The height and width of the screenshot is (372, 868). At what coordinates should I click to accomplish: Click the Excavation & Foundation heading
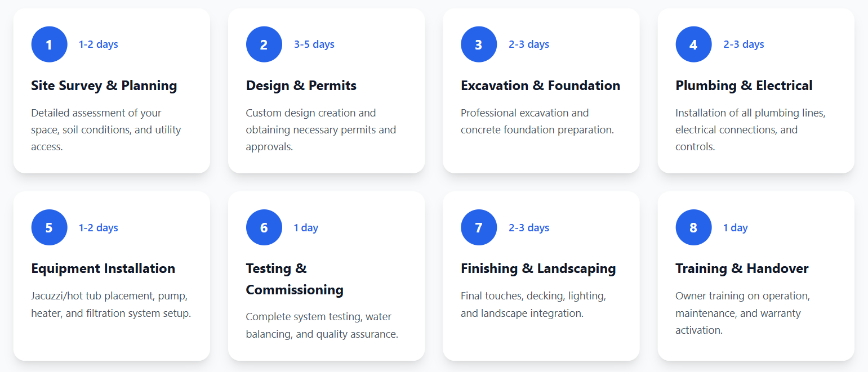pos(540,86)
